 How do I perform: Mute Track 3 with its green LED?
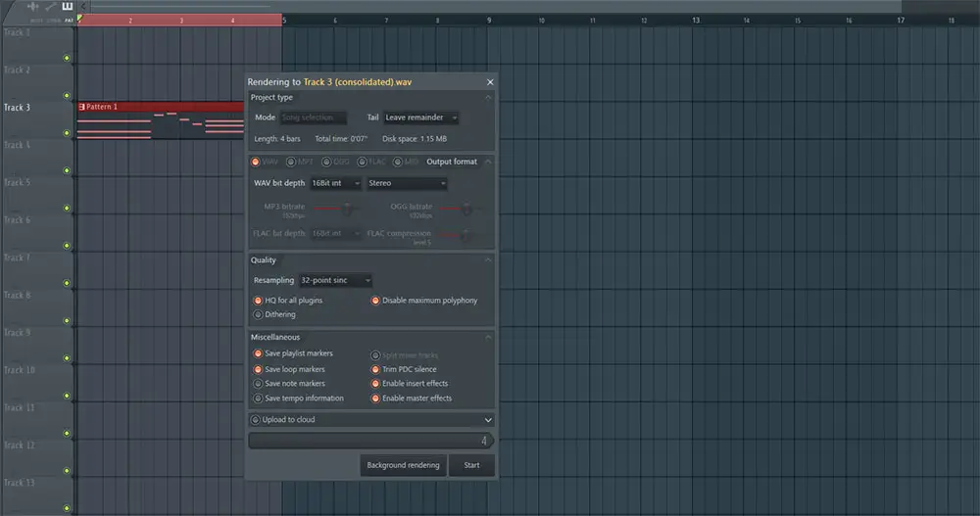click(x=67, y=133)
